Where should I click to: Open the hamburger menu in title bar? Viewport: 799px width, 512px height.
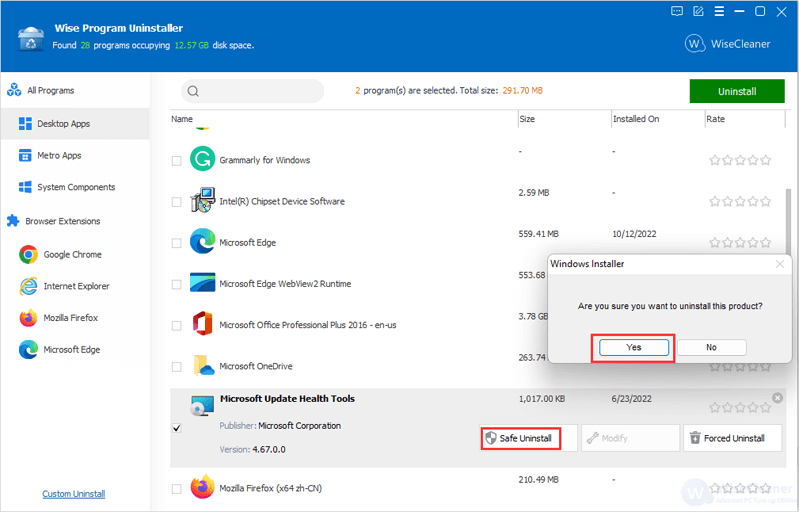(x=719, y=11)
